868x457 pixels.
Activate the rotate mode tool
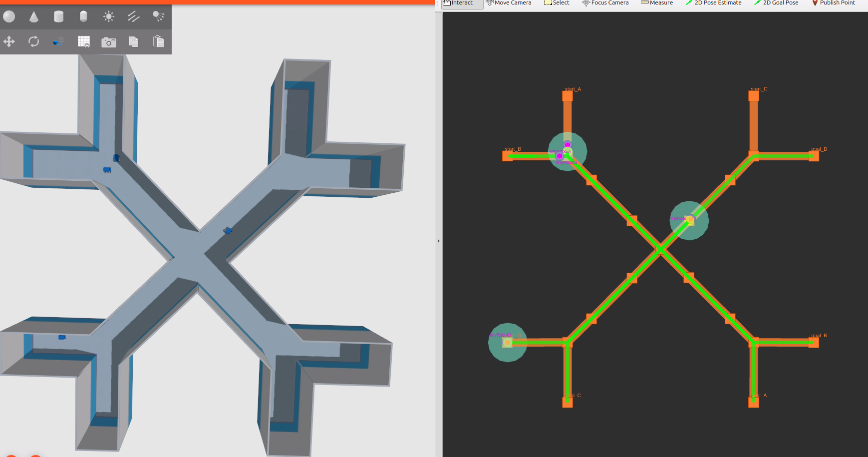(x=34, y=41)
